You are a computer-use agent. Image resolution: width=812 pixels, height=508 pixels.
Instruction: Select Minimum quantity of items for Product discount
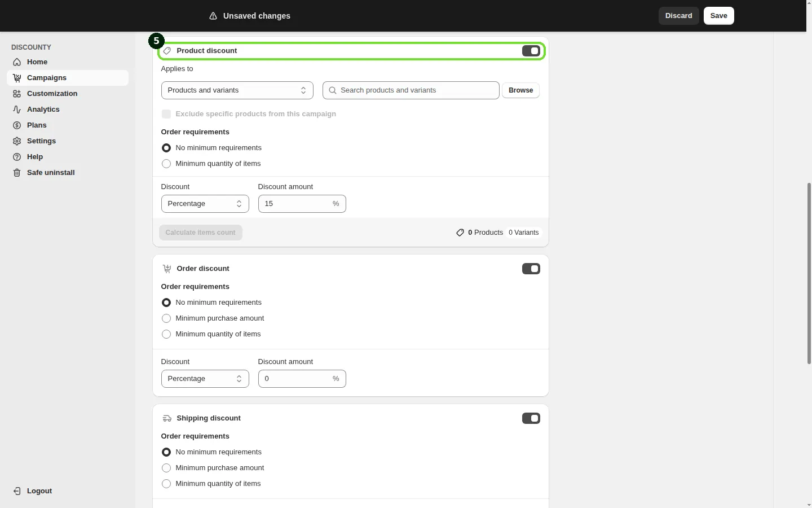coord(166,164)
